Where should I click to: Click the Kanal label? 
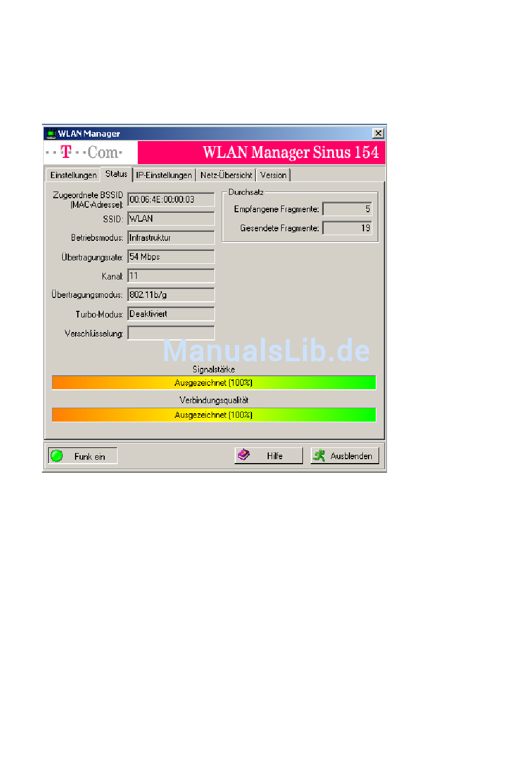coord(112,277)
